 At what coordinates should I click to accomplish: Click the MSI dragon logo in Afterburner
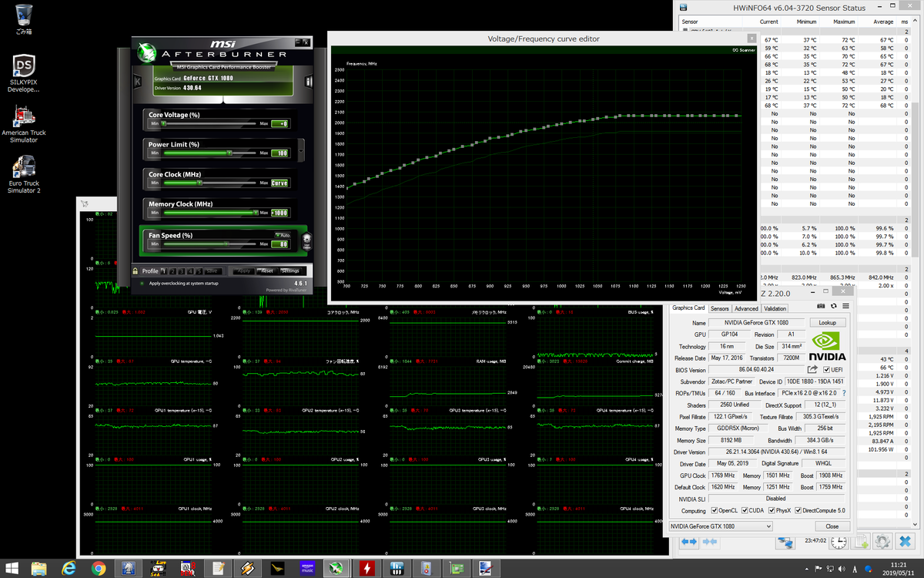(147, 52)
